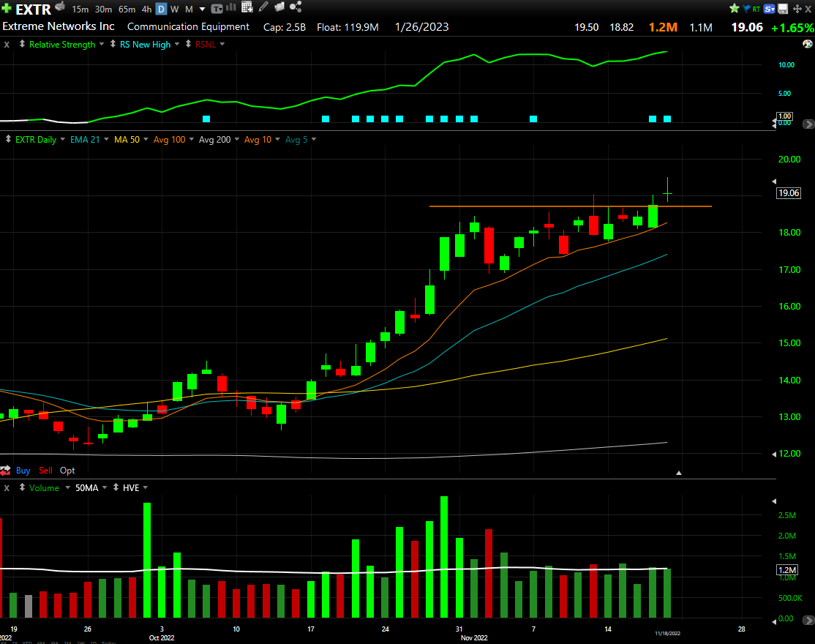Click reorder arrows beside RSNL
Screen dimensions: 815x644
pos(188,44)
